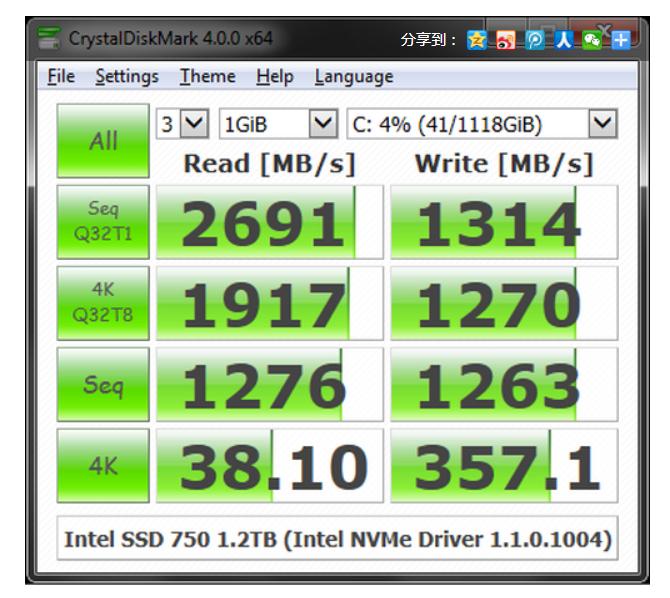Open the File menu
The height and width of the screenshot is (598, 670).
[x=61, y=77]
